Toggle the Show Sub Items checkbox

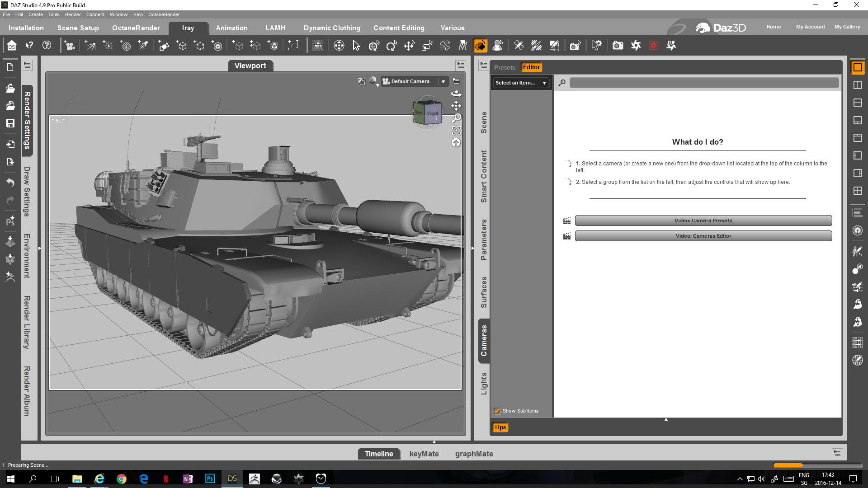pos(497,411)
